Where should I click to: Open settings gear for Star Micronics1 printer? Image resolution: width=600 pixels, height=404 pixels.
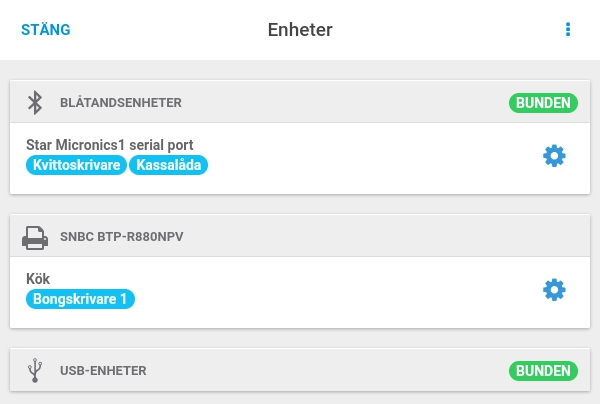pyautogui.click(x=554, y=156)
